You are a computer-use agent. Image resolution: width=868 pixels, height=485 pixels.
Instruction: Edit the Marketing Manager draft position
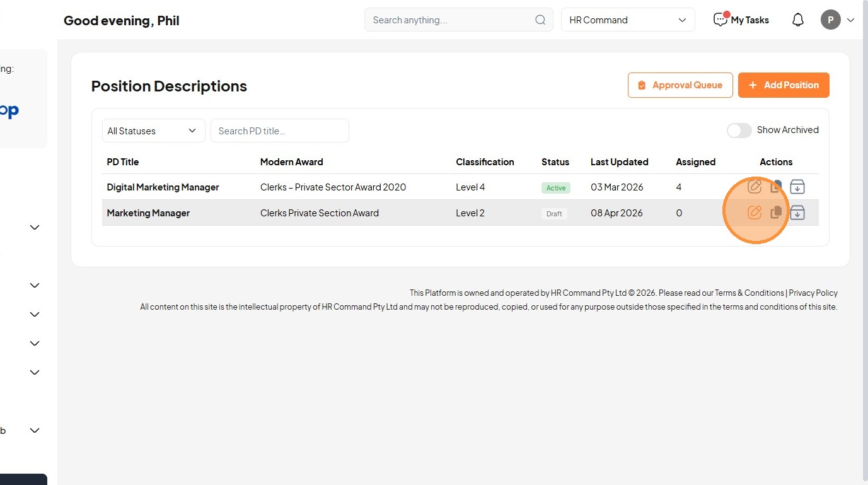(x=755, y=213)
